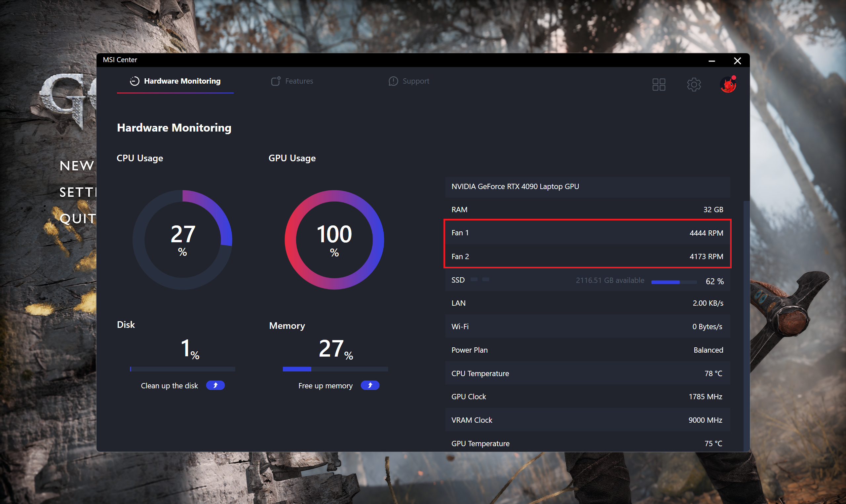This screenshot has height=504, width=846.
Task: Click the Disk section label
Action: tap(126, 325)
